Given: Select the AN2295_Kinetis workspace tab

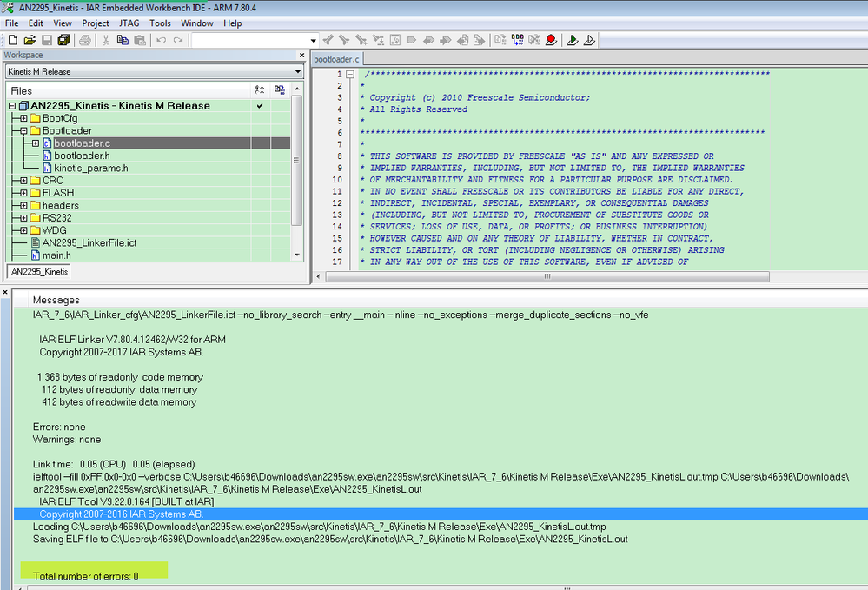Looking at the screenshot, I should pos(39,272).
